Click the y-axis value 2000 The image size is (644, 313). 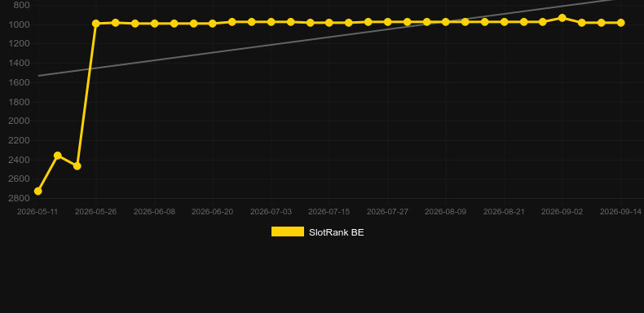19,121
